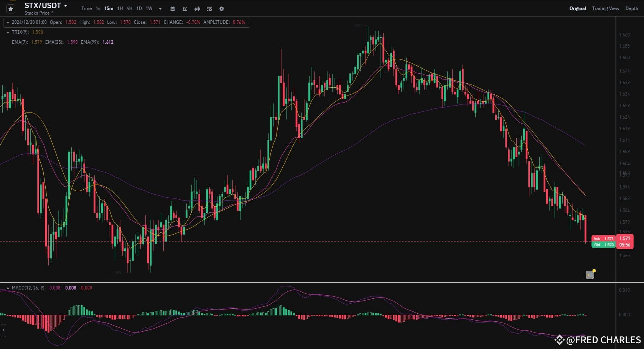Image resolution: width=644 pixels, height=349 pixels.
Task: Open the STX/USDT pair selector dropdown
Action: click(66, 6)
